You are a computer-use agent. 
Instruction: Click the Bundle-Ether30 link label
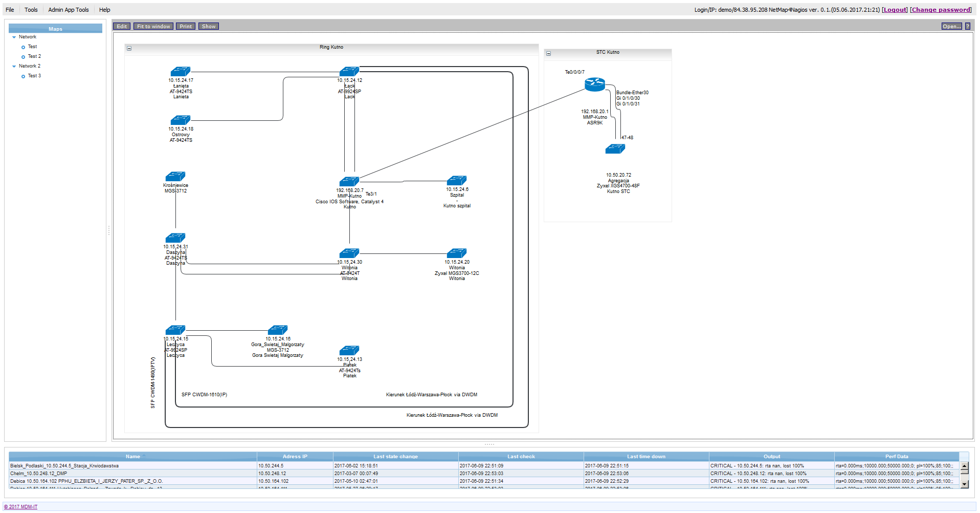coord(632,93)
